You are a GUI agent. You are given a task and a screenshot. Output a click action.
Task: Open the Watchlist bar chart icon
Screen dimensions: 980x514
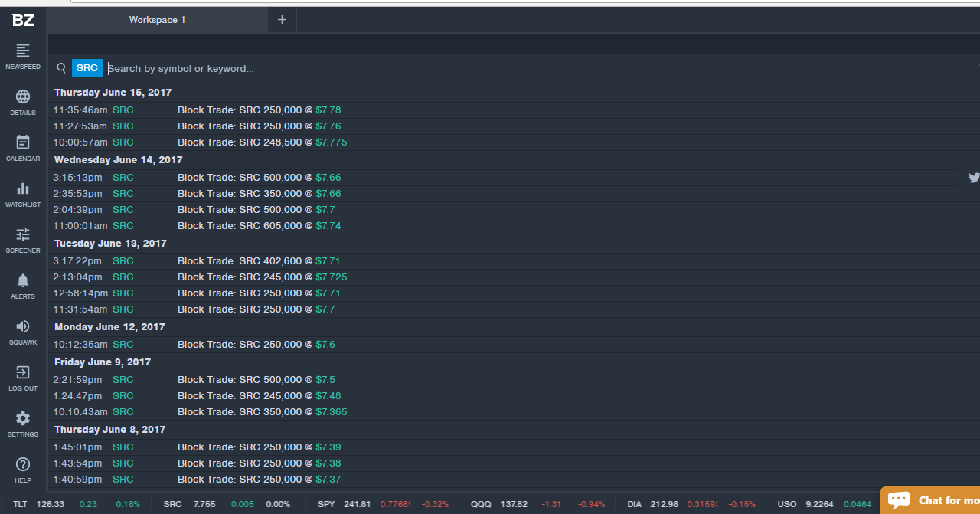click(23, 188)
